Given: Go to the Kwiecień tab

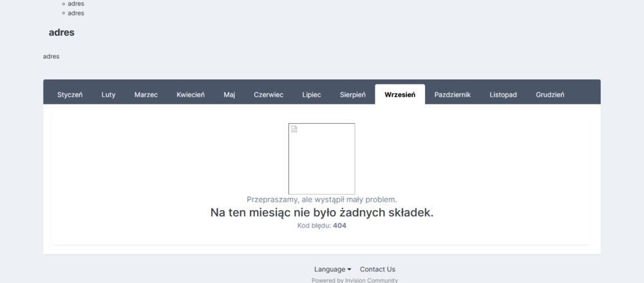Looking at the screenshot, I should [x=191, y=95].
